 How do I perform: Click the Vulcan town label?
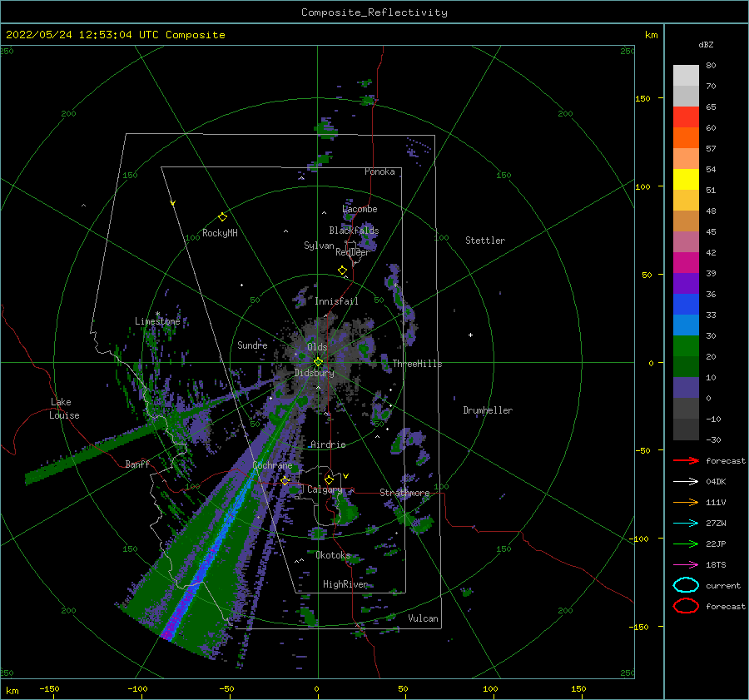coord(424,618)
